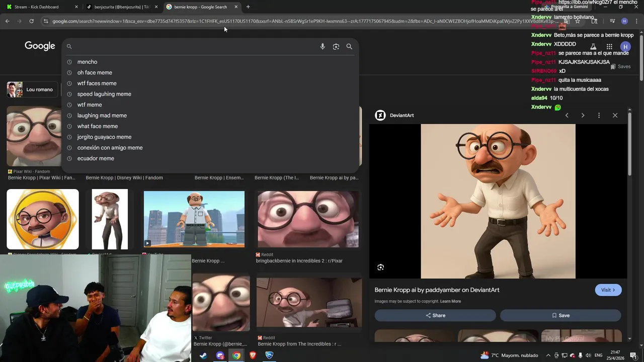Open Disney Speedstorm gold badge thumbnail
644x362 pixels.
(43, 219)
